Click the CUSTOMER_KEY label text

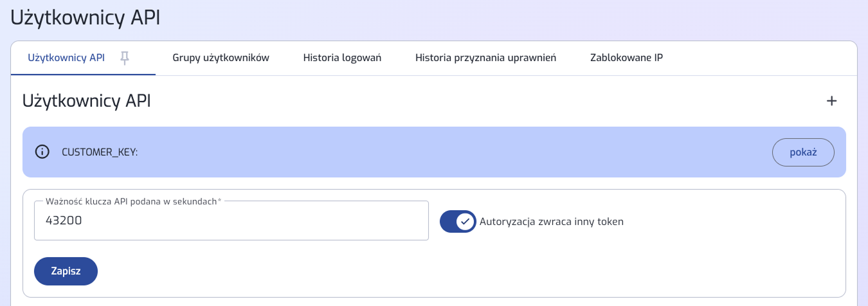pyautogui.click(x=100, y=152)
